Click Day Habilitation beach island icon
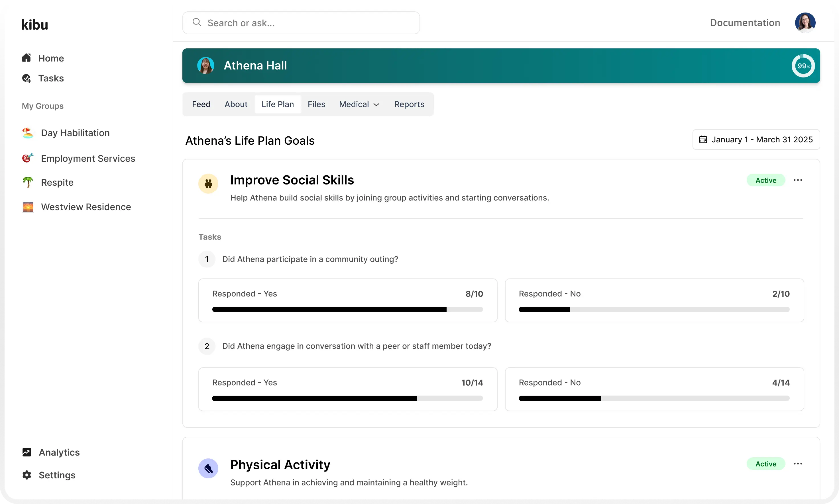 28,133
